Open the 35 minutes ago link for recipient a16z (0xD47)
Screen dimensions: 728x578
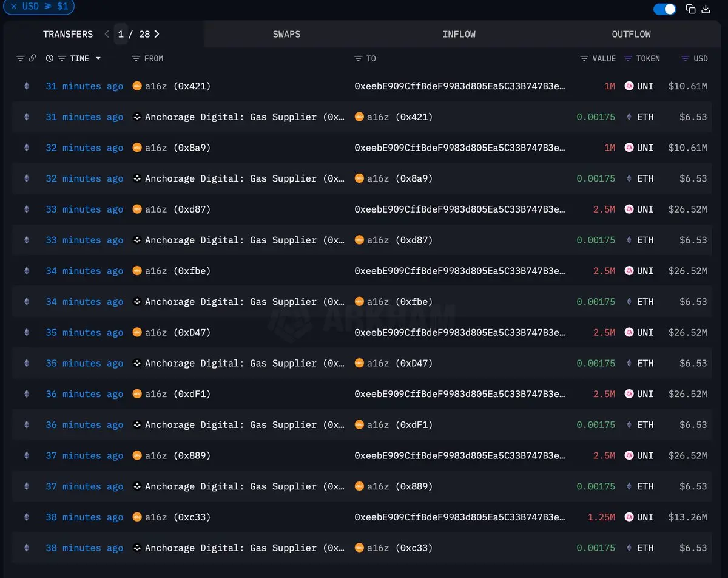click(84, 363)
